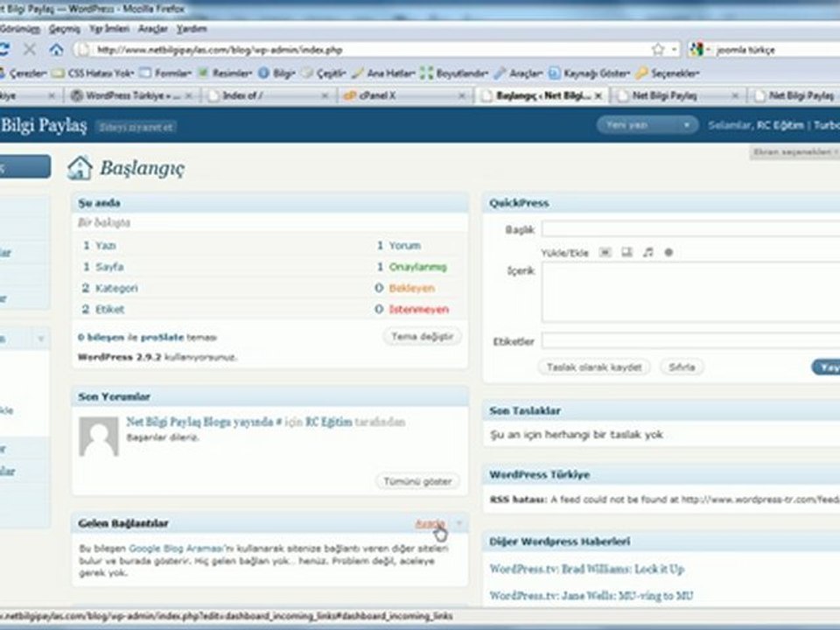The width and height of the screenshot is (840, 630).
Task: Open Onaylanmış comments link
Action: coord(418,267)
